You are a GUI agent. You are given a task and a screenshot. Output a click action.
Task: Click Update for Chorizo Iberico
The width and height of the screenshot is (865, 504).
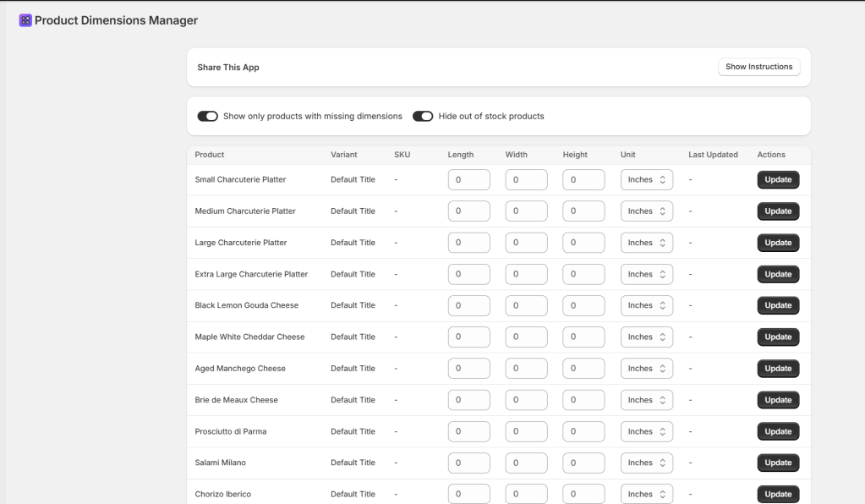tap(778, 494)
